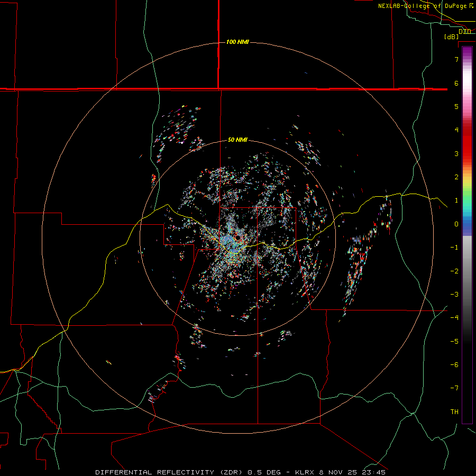The height and width of the screenshot is (476, 476).
Task: Click the 1 value on the dB scale
Action: pos(456,200)
